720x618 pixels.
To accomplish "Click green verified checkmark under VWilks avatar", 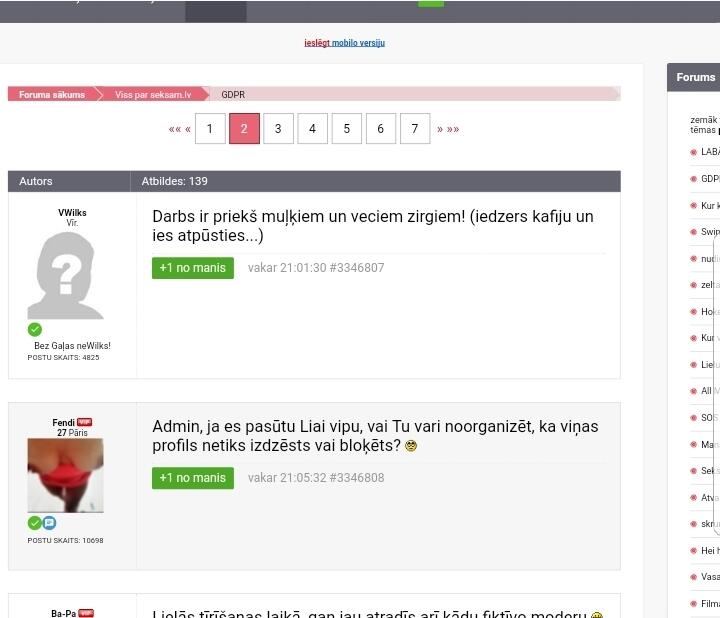I will click(x=35, y=329).
